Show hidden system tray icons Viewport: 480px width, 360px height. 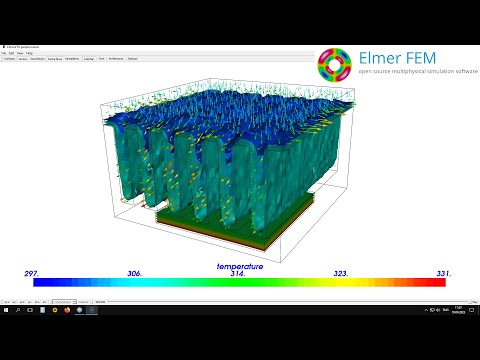[x=426, y=310]
